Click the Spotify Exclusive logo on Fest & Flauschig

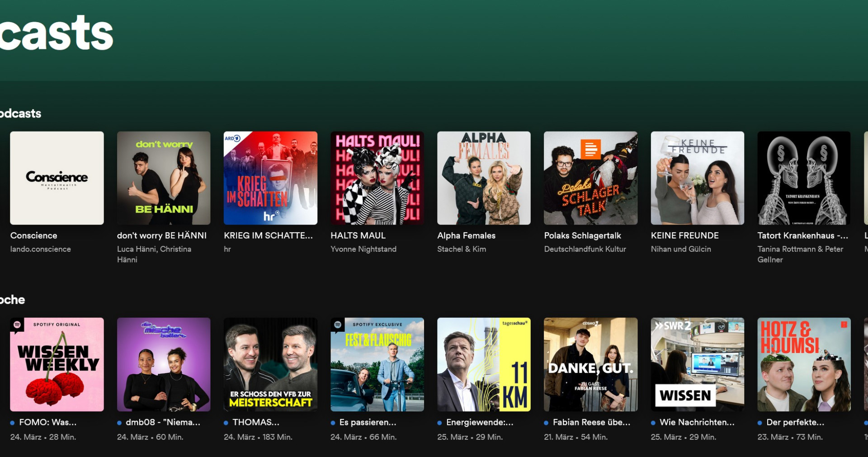(338, 325)
